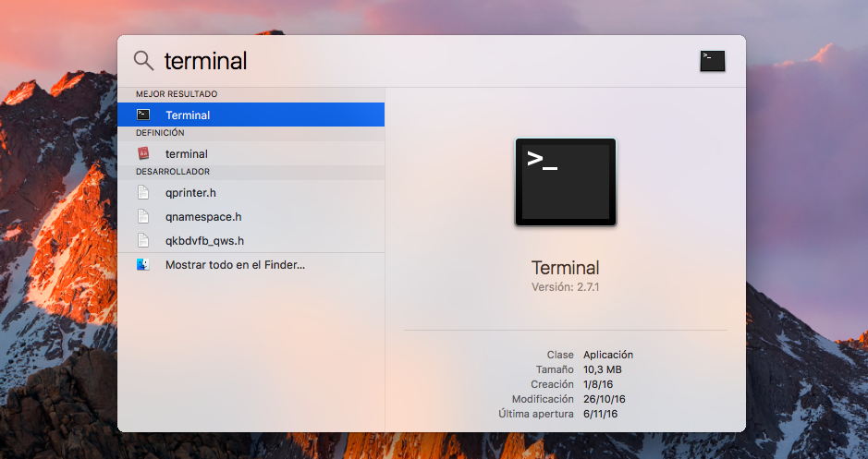Click the document icon next to qnamespace.h
The image size is (868, 459).
coord(143,217)
